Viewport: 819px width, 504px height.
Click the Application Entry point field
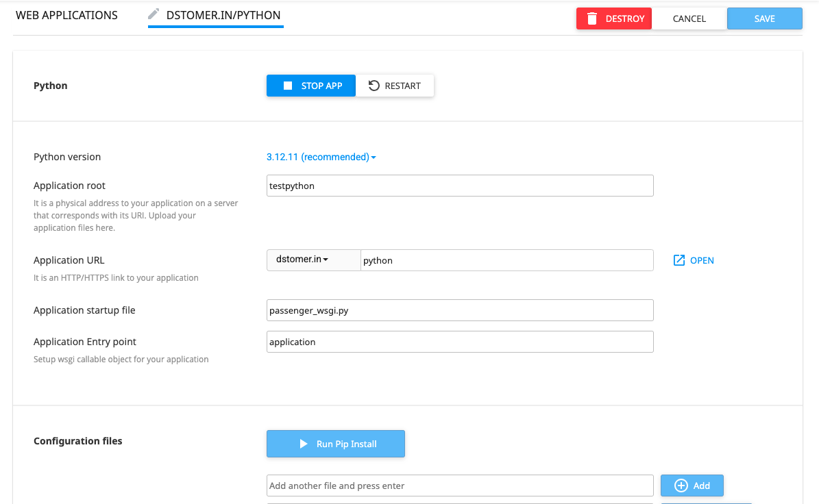click(x=459, y=342)
